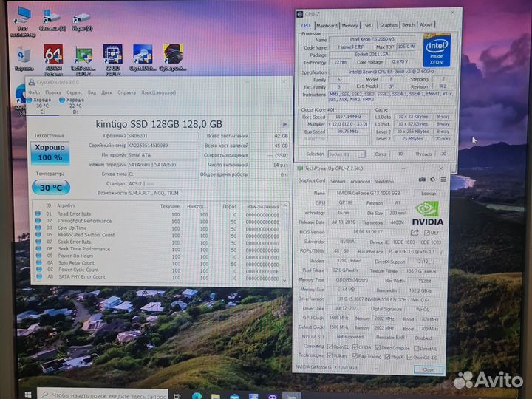Click the GPU-Z refresh icon
The image size is (532, 399).
click(432, 180)
